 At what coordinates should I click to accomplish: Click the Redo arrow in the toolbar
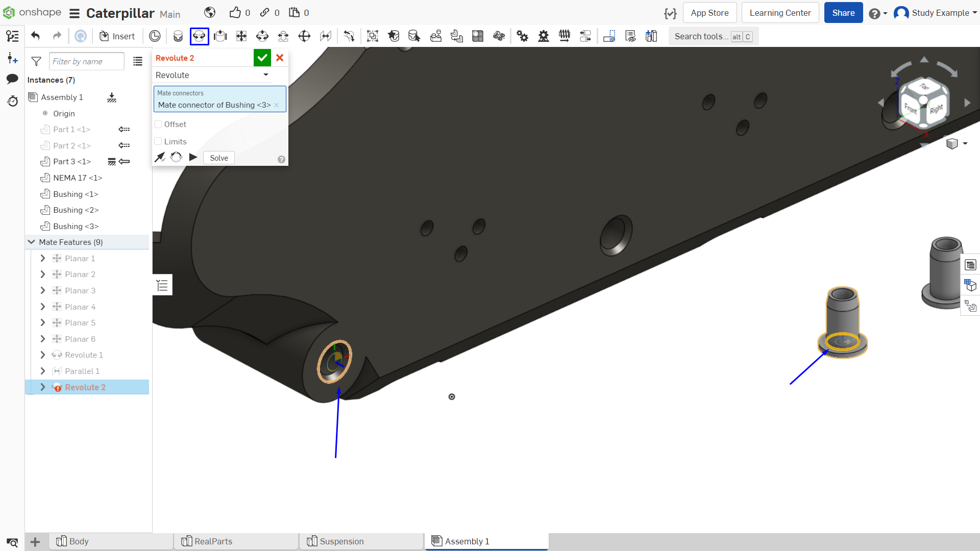coord(57,36)
